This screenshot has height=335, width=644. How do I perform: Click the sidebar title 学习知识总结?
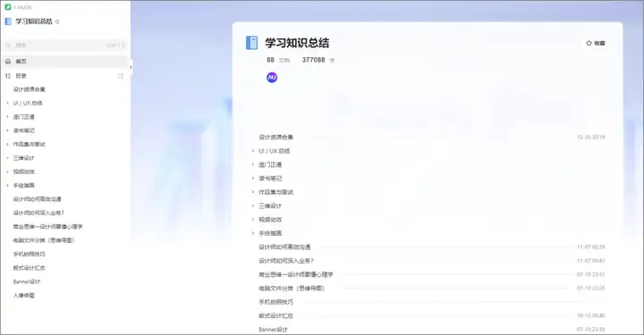point(34,21)
